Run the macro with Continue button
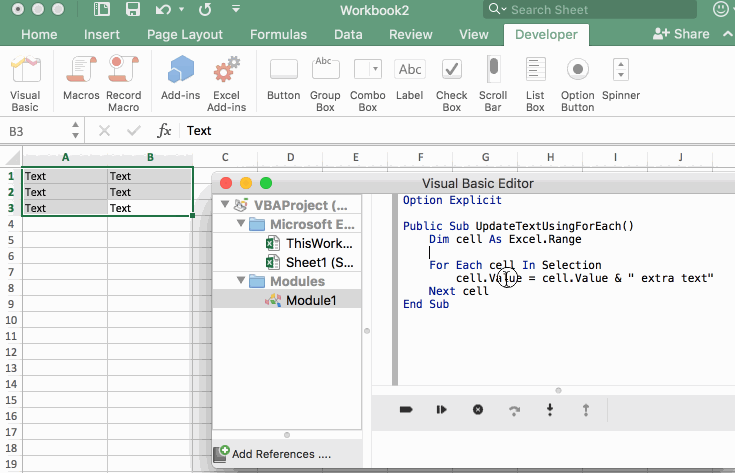The height and width of the screenshot is (473, 735). [x=442, y=410]
